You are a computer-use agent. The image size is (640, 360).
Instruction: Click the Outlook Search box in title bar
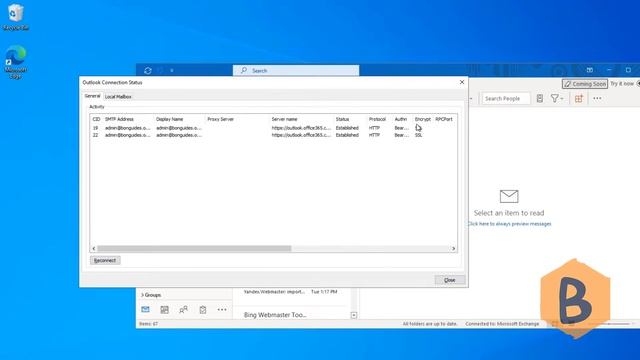296,71
